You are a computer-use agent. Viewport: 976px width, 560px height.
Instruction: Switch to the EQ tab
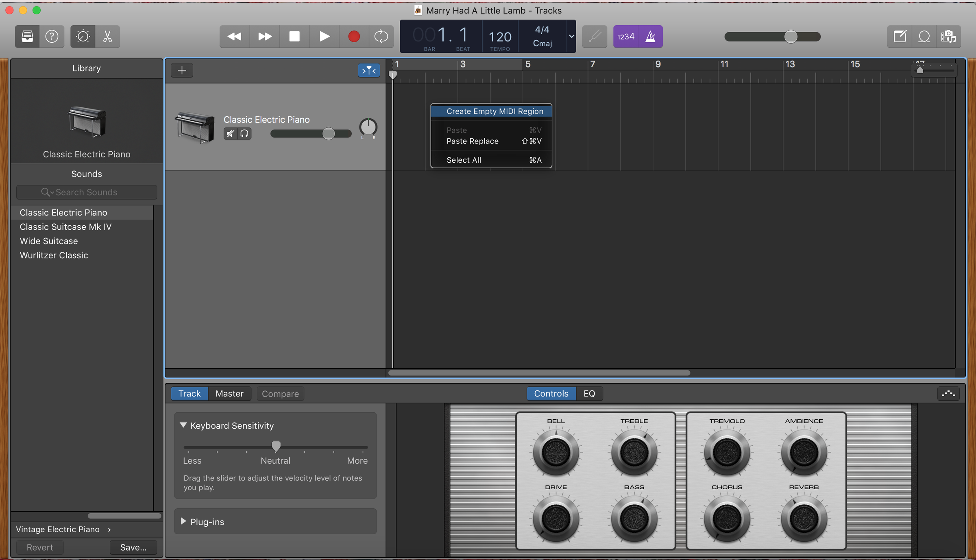click(589, 393)
